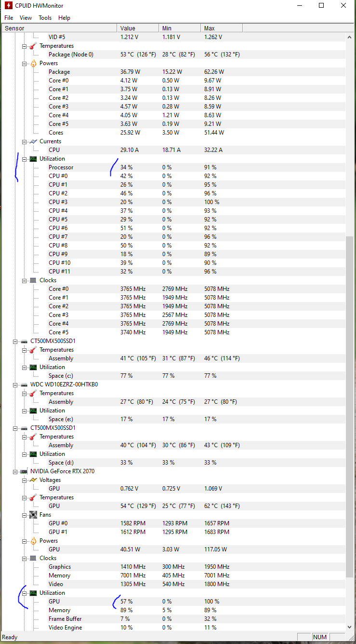Click the voltage icon beside GPU Voltages
The width and height of the screenshot is (356, 644).
click(x=33, y=480)
